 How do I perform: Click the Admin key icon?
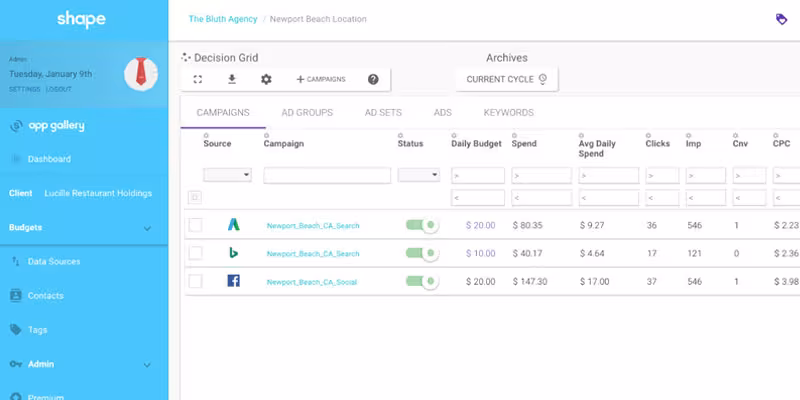coord(16,364)
